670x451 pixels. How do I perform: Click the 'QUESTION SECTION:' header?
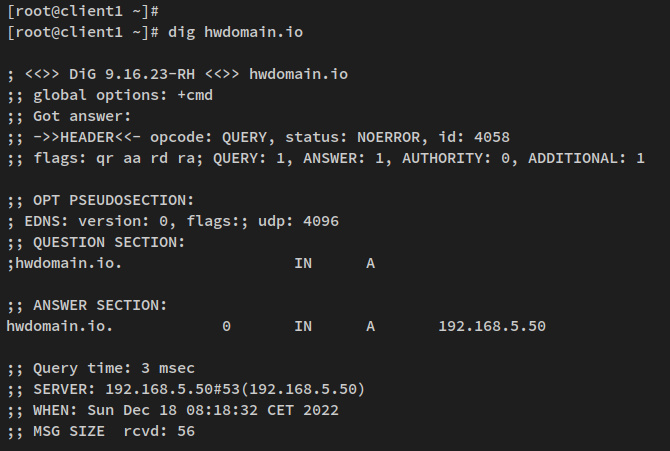click(104, 242)
